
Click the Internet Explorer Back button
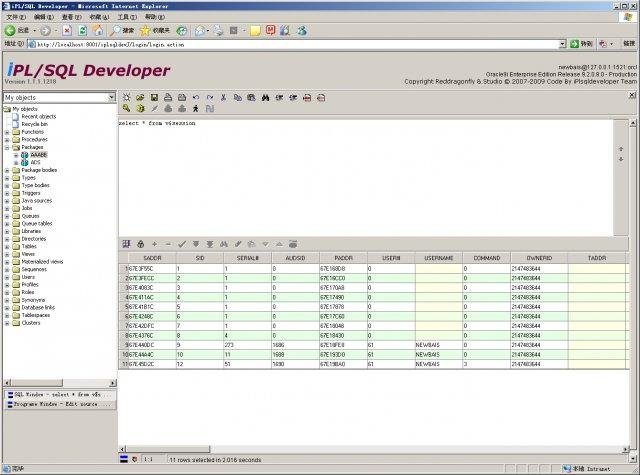(17, 31)
